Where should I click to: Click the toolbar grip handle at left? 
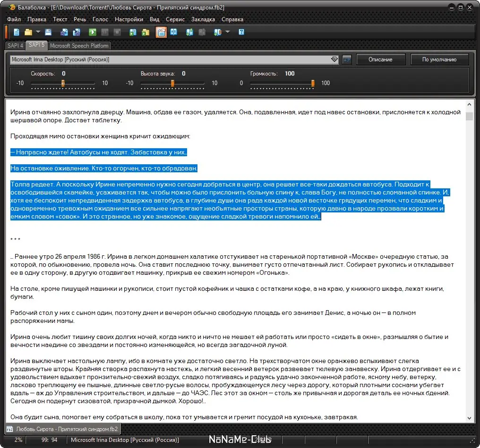click(x=7, y=32)
